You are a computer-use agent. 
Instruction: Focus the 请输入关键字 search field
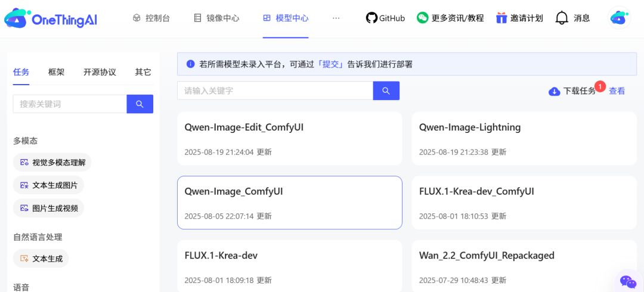click(x=275, y=91)
